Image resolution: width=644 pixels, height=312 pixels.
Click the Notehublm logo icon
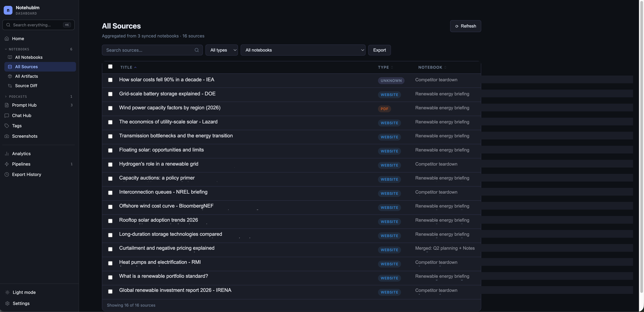click(8, 10)
